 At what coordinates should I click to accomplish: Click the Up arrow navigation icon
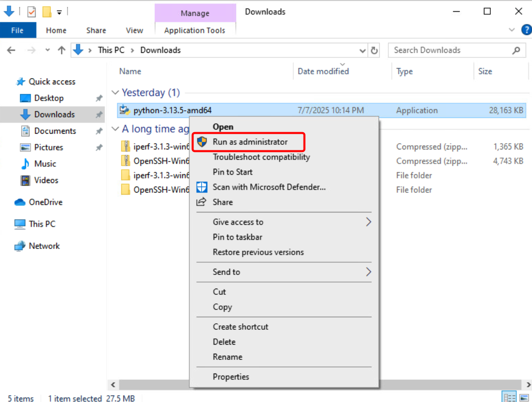tap(61, 50)
